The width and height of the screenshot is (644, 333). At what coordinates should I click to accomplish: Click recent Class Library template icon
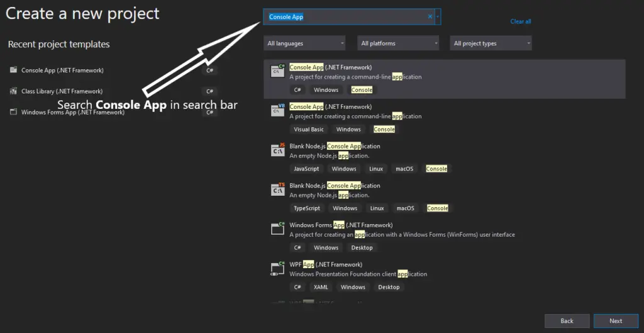[14, 91]
